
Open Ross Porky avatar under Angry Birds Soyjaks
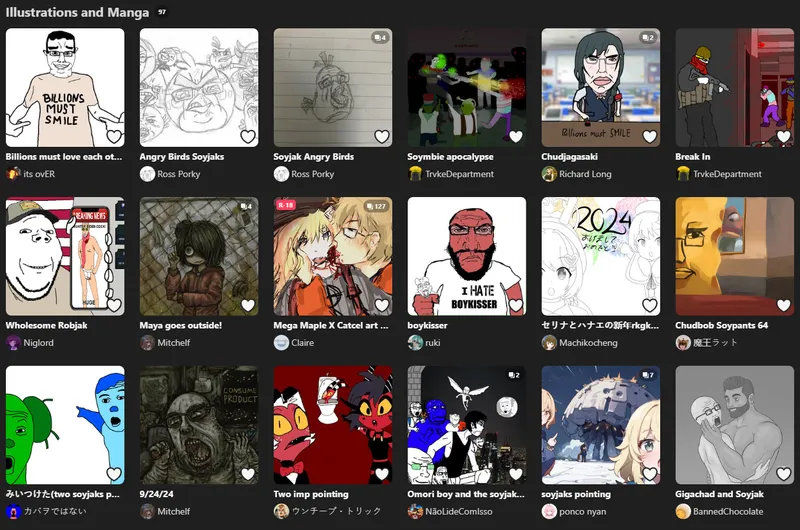[147, 174]
